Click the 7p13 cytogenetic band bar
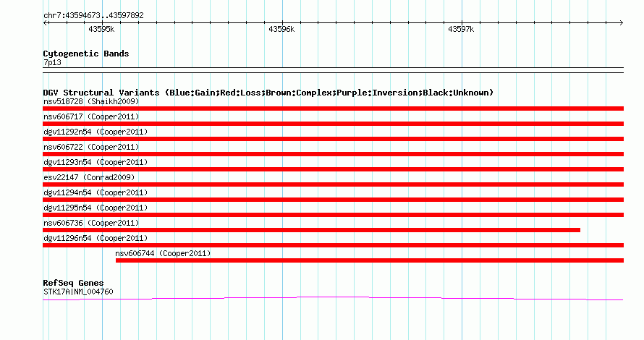 coord(333,70)
